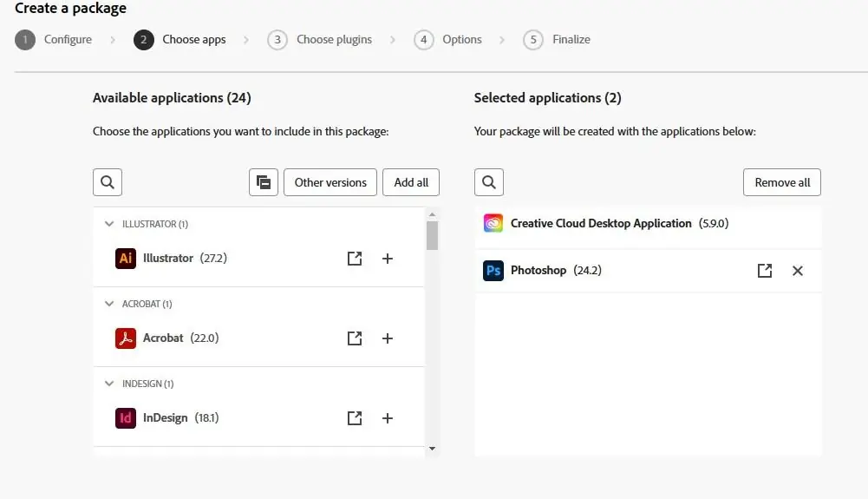Click the Add all button
The height and width of the screenshot is (499, 868).
tap(411, 182)
